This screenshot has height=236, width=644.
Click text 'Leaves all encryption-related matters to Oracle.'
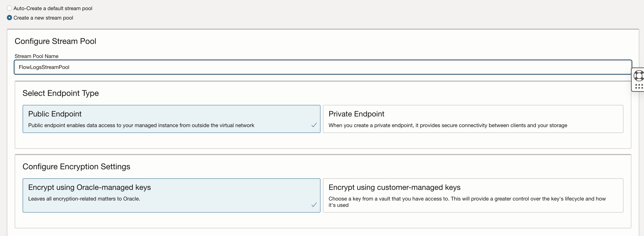point(84,199)
